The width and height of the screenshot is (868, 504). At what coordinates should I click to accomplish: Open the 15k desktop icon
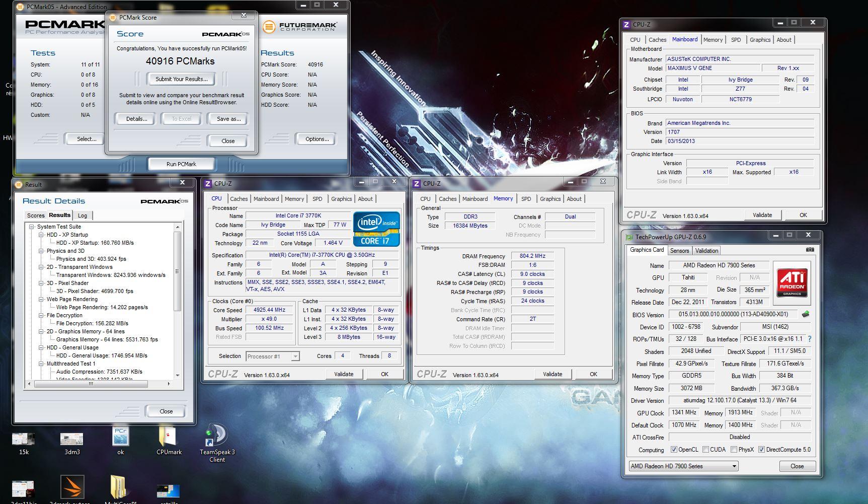[24, 440]
